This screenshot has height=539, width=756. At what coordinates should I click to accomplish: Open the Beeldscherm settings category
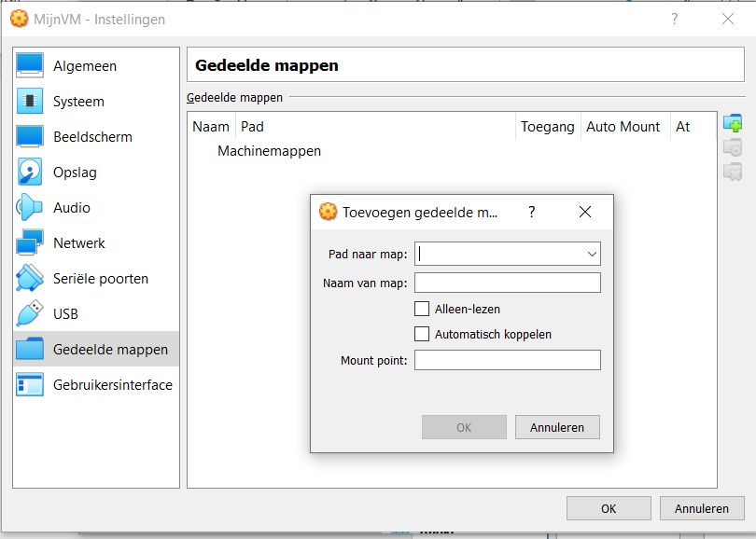click(x=92, y=137)
